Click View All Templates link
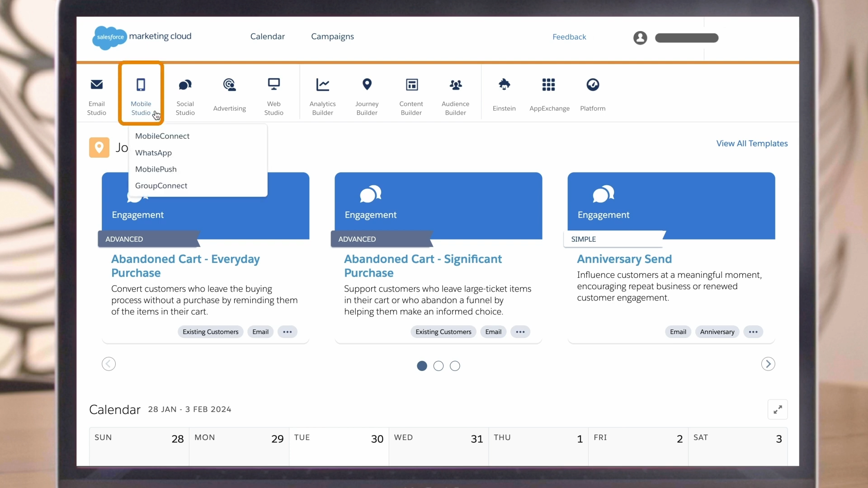The height and width of the screenshot is (488, 868). point(752,143)
